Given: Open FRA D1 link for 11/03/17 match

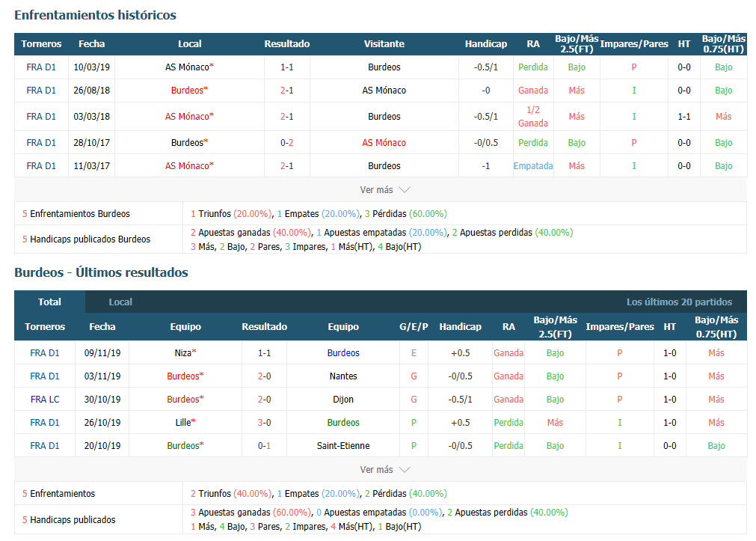Looking at the screenshot, I should [41, 165].
